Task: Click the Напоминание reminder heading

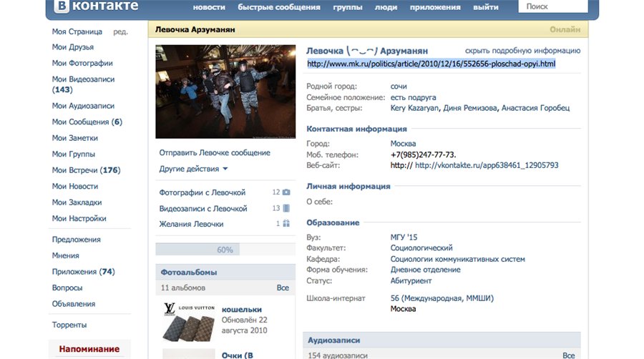Action: (89, 349)
